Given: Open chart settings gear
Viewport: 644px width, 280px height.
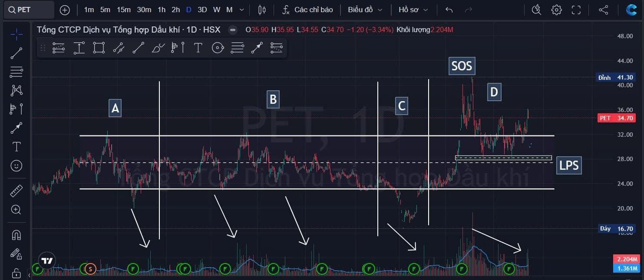Looking at the screenshot, I should click(x=556, y=10).
